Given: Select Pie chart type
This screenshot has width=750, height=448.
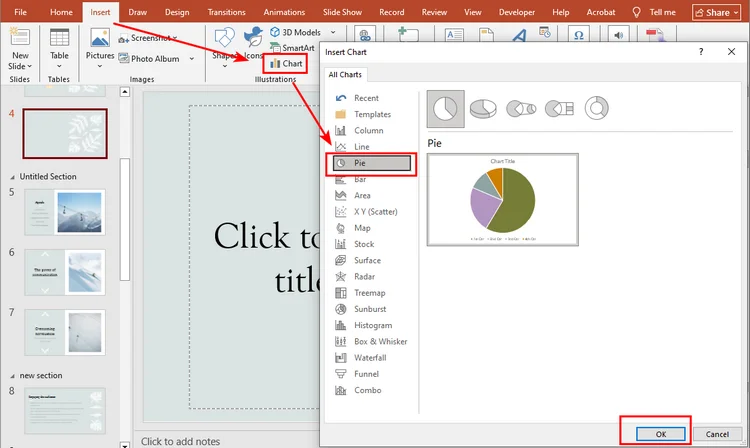Looking at the screenshot, I should point(372,163).
